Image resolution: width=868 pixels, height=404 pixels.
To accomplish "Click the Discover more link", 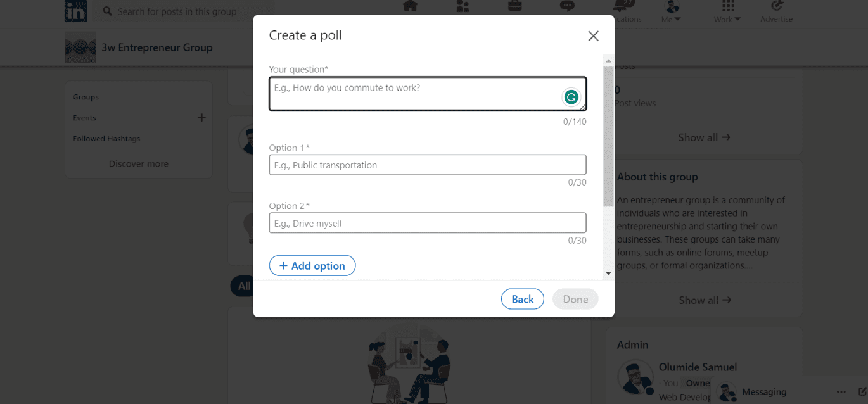I will pyautogui.click(x=139, y=163).
